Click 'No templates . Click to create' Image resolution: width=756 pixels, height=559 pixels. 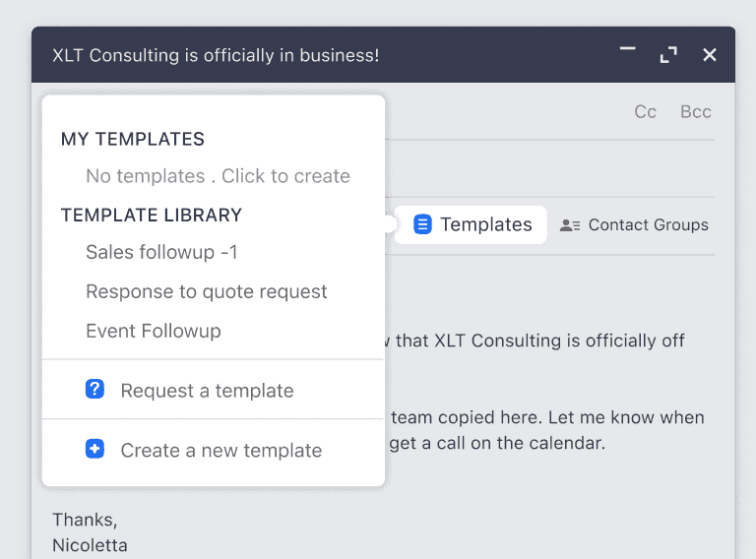tap(218, 176)
